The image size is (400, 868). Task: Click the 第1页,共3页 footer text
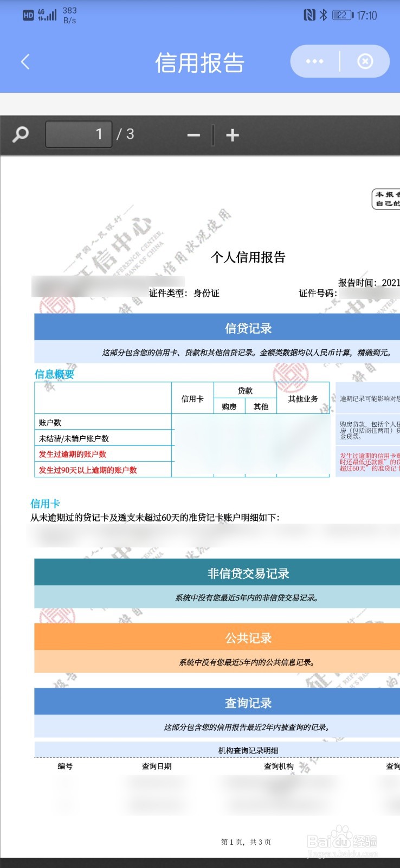246,842
